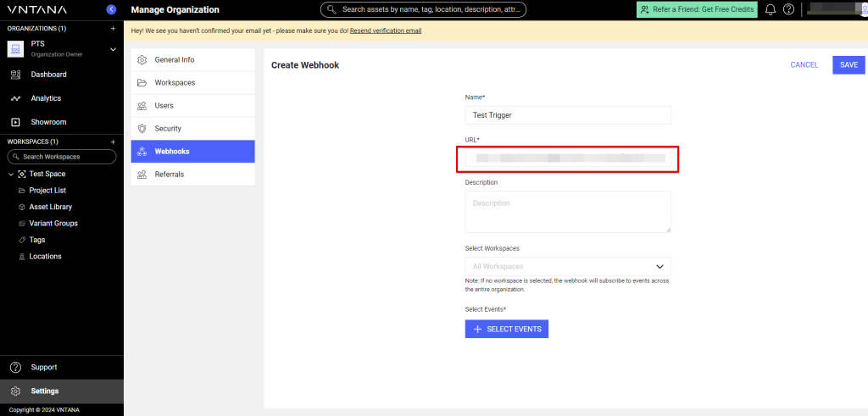Image resolution: width=868 pixels, height=416 pixels.
Task: Go to Showroom in the sidebar
Action: click(48, 122)
